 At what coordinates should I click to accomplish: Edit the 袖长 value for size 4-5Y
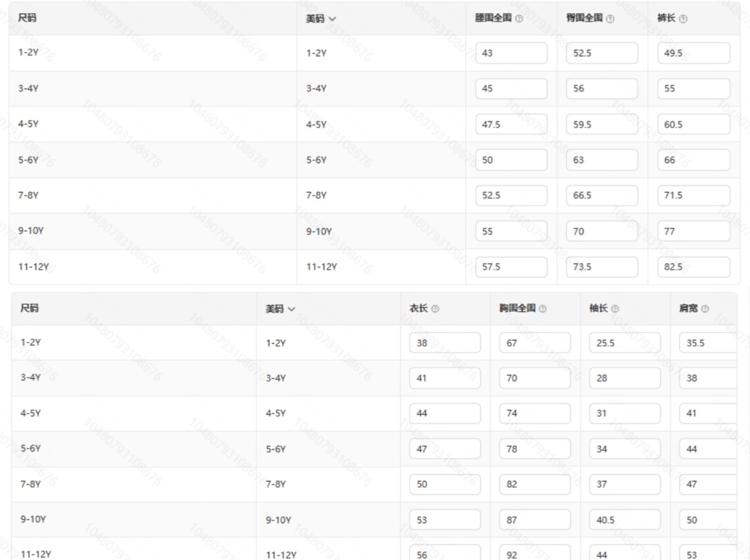tap(625, 413)
